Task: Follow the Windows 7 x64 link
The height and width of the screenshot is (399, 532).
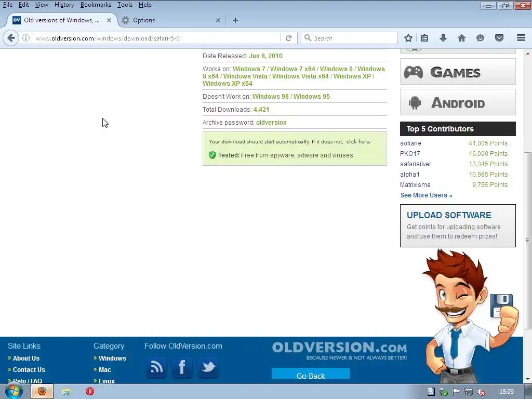Action: [x=292, y=69]
